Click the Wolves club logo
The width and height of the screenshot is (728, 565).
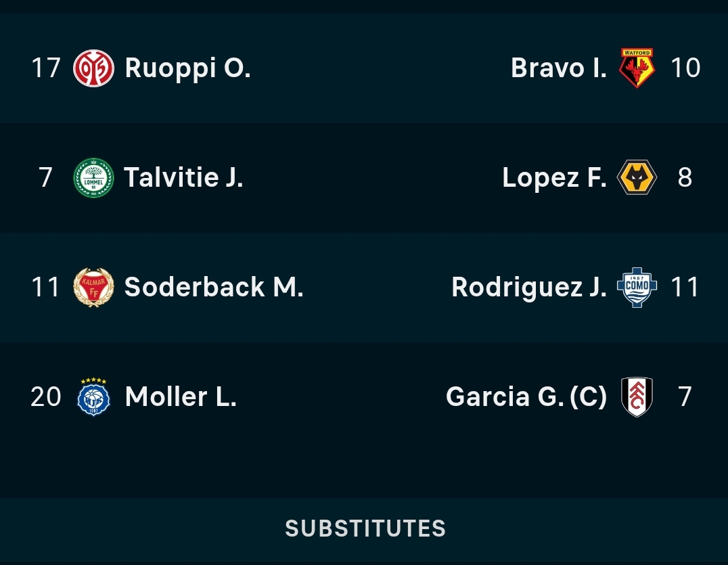click(637, 177)
